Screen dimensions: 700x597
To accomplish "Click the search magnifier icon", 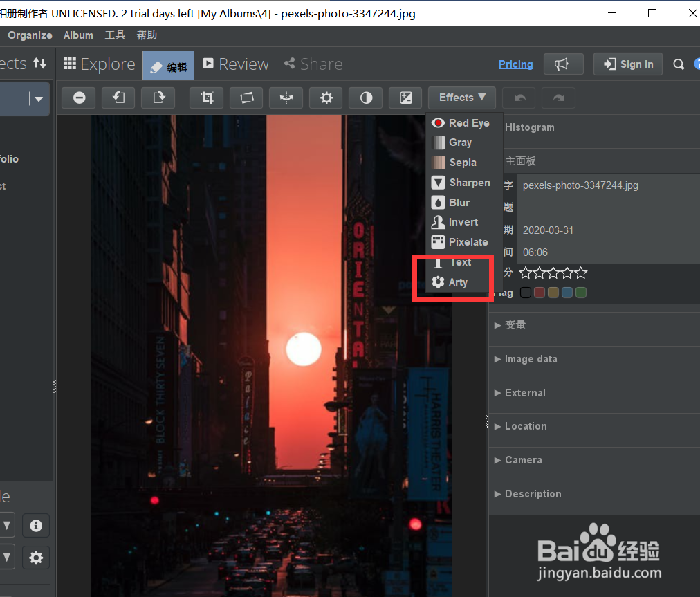I will (x=679, y=64).
